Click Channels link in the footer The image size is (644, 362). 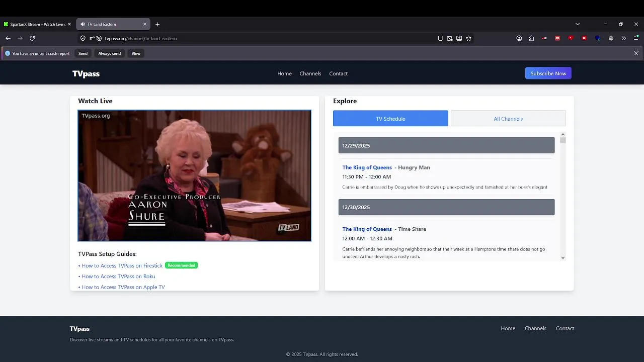(x=535, y=328)
